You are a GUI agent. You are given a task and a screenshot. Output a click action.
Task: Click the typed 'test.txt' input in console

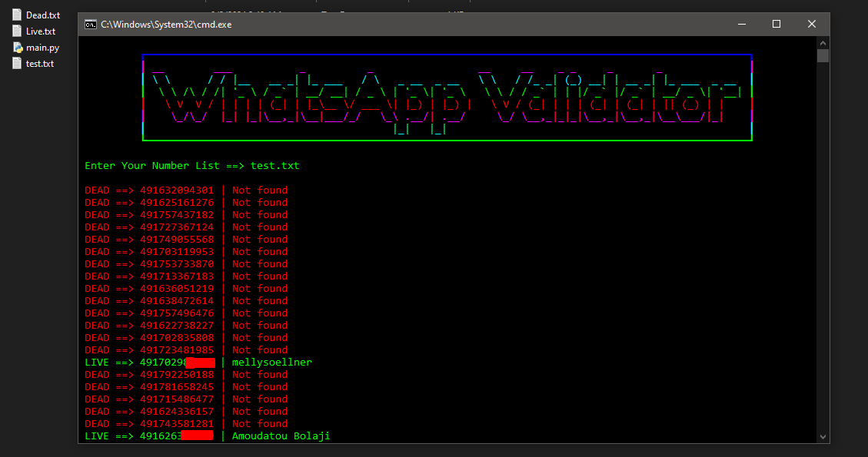275,165
